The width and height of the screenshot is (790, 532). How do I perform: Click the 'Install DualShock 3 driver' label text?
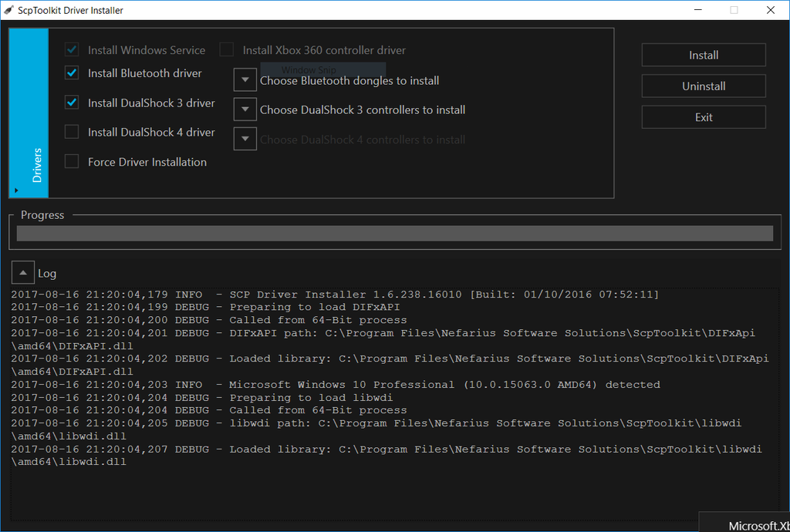tap(152, 103)
